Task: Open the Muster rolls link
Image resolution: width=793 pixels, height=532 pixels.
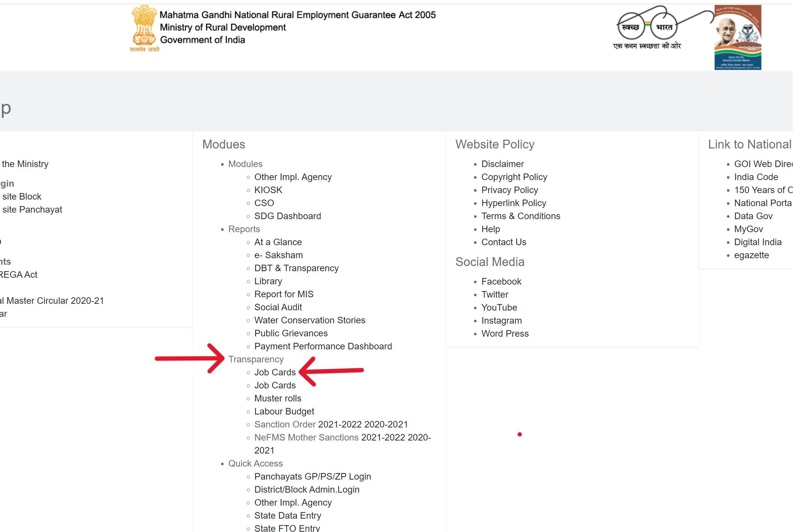Action: pyautogui.click(x=277, y=398)
